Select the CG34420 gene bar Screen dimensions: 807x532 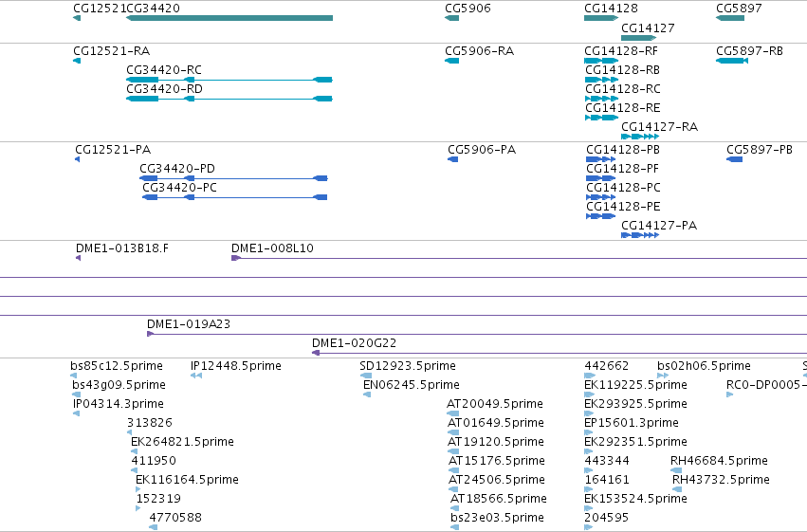click(x=229, y=18)
